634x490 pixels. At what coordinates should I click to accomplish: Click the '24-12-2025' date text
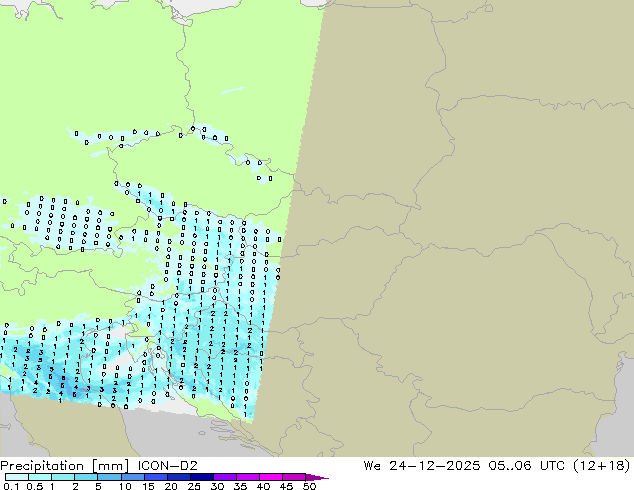(x=435, y=466)
